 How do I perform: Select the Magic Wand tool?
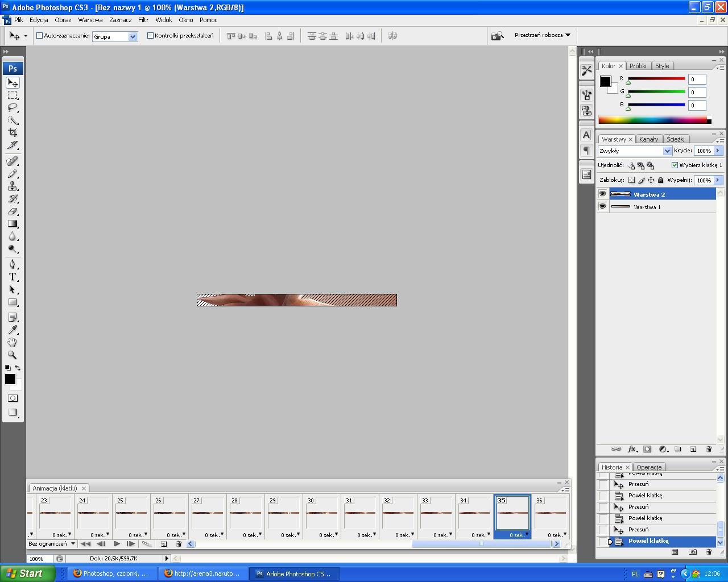click(13, 120)
